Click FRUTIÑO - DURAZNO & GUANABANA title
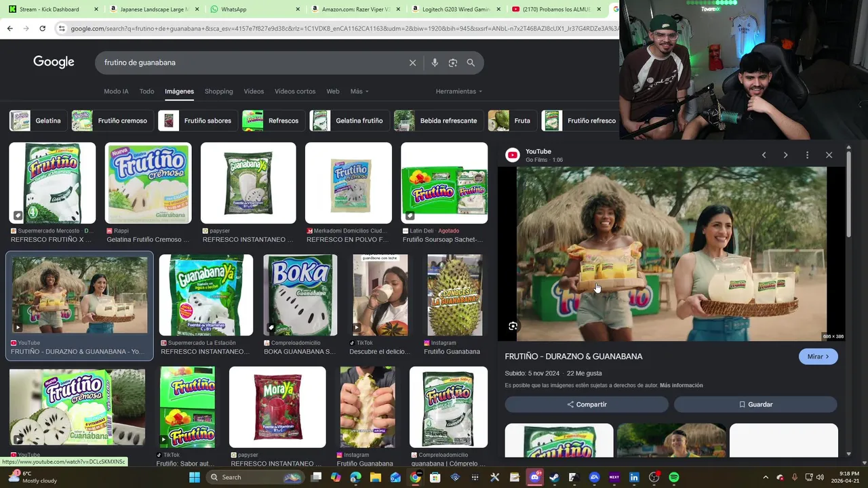 574,357
